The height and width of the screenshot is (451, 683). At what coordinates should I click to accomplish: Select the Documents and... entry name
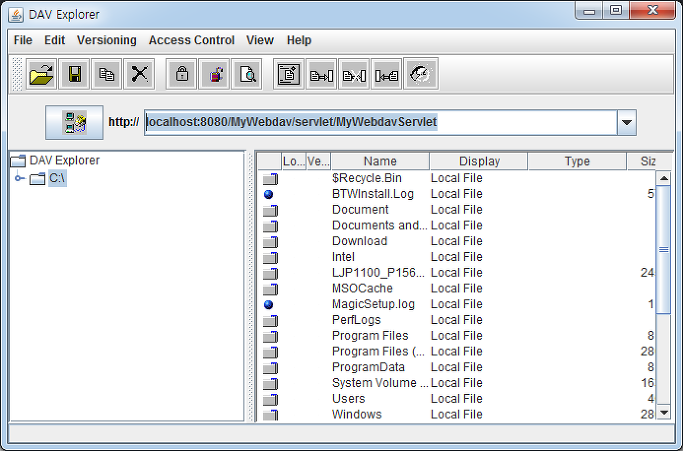coord(379,225)
